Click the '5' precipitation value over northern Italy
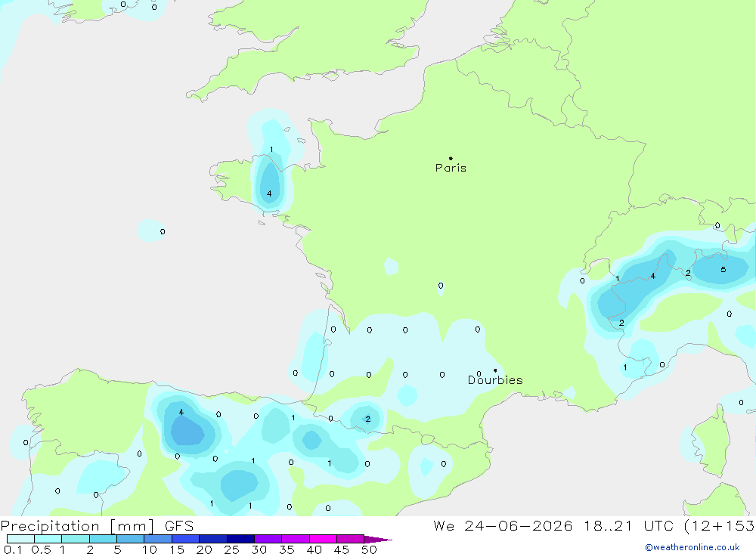756x554 pixels. [x=723, y=270]
